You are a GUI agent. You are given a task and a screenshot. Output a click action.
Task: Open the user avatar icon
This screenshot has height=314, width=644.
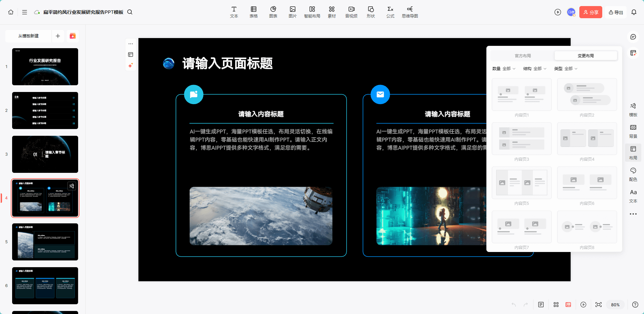tap(571, 12)
